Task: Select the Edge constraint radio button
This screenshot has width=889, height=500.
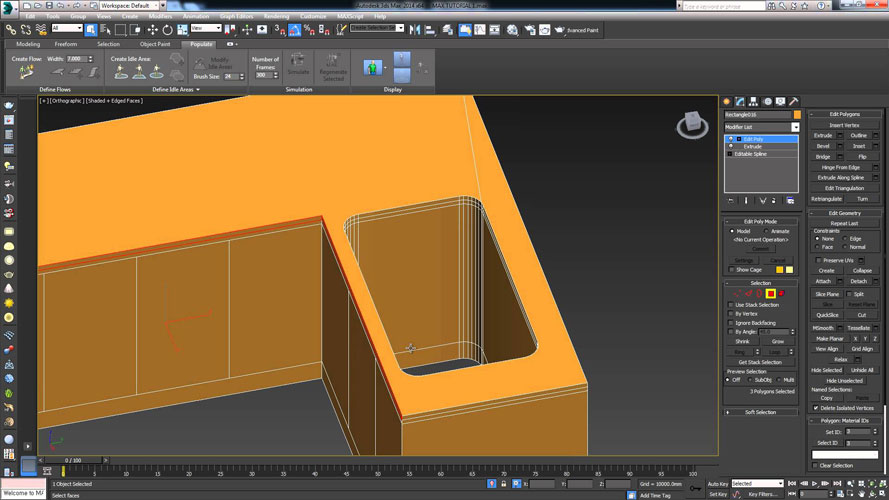Action: pos(845,239)
